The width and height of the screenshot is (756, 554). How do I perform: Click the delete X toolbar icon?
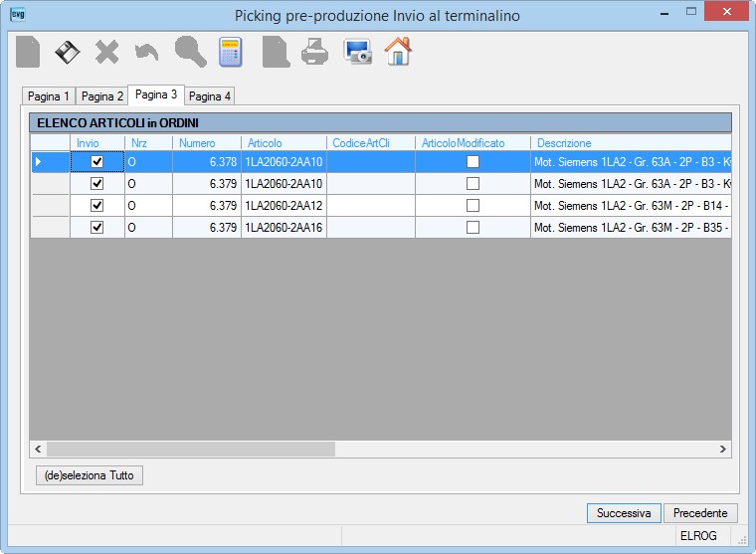(107, 52)
